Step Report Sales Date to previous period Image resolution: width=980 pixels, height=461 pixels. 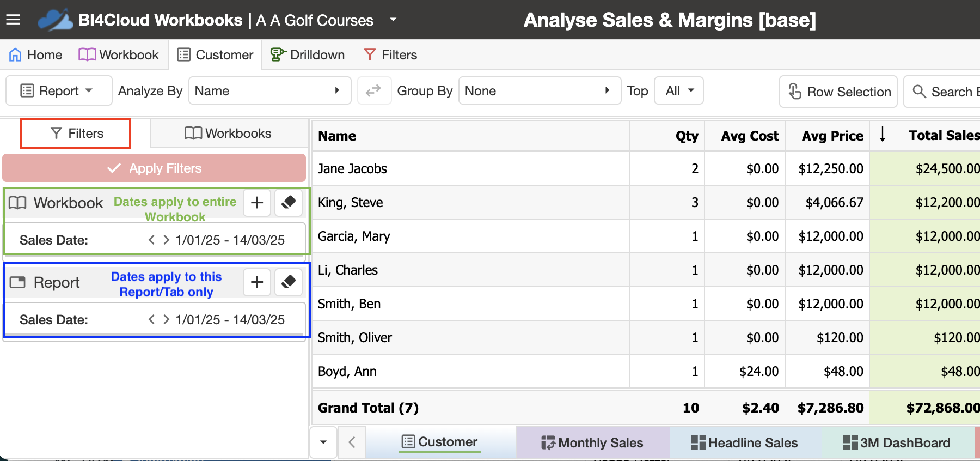(151, 319)
